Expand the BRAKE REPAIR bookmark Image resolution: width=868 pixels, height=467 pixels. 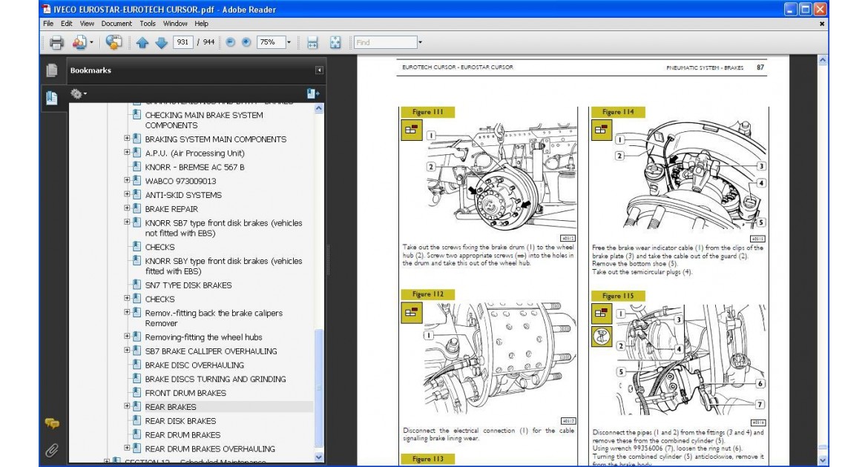coord(127,208)
